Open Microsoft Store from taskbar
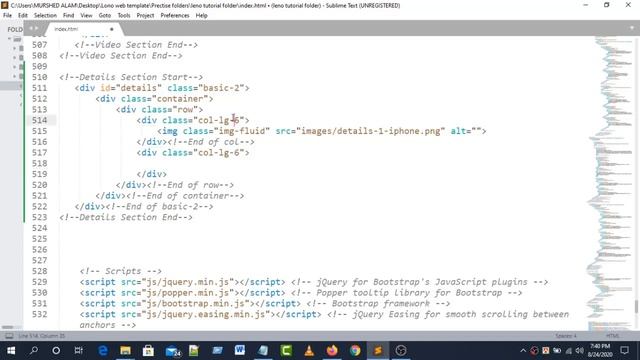640x360 pixels. coord(148,351)
